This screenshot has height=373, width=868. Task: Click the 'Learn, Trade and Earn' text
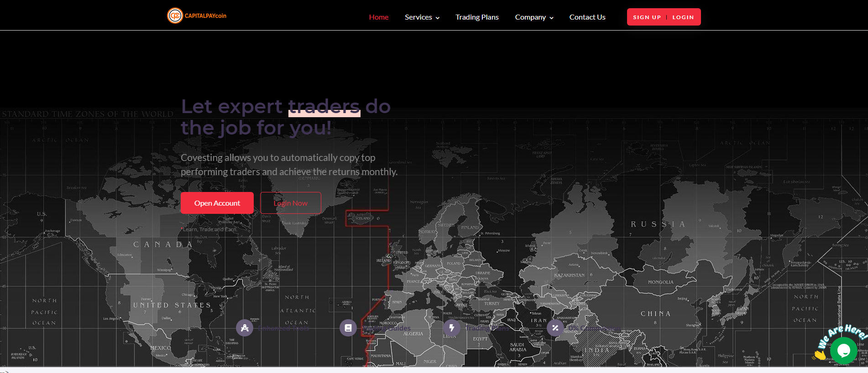point(209,229)
